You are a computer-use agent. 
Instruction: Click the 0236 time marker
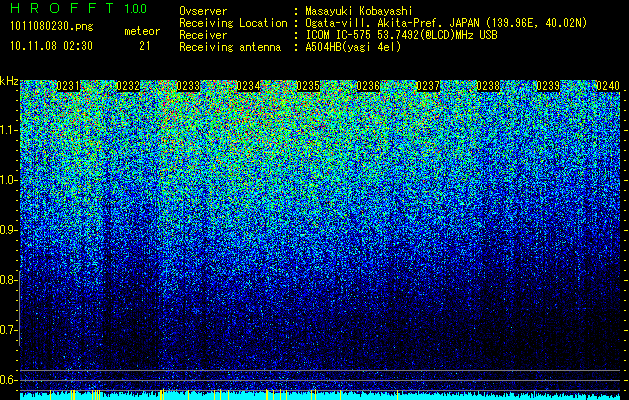(x=368, y=86)
